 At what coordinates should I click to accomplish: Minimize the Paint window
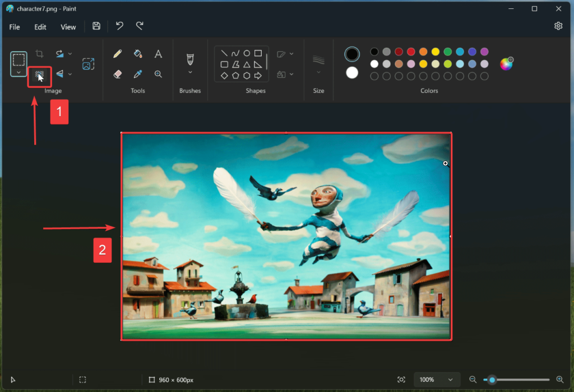click(x=511, y=9)
